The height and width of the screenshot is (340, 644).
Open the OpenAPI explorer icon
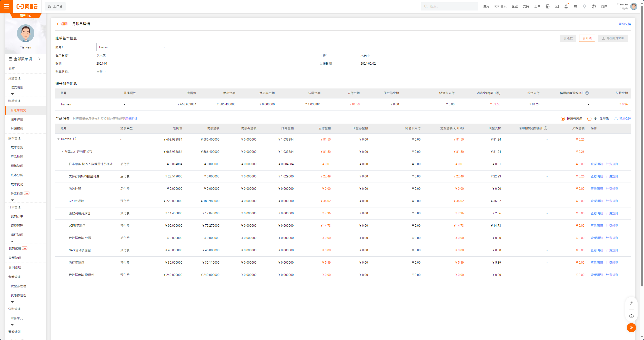pos(548,6)
